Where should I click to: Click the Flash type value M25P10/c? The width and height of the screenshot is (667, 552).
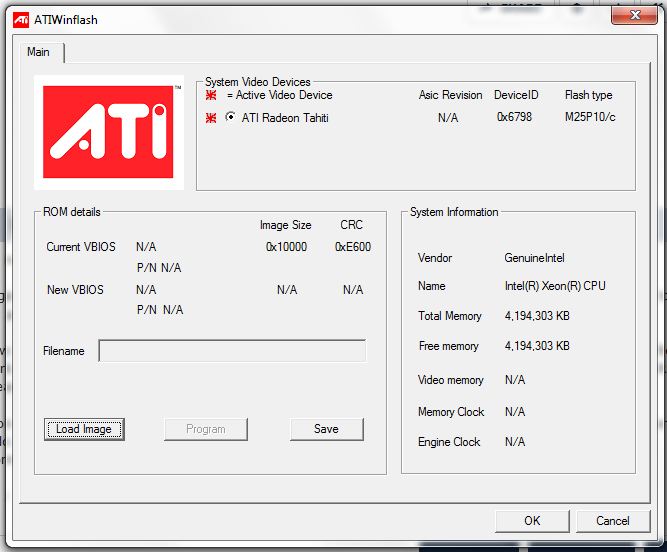click(590, 117)
